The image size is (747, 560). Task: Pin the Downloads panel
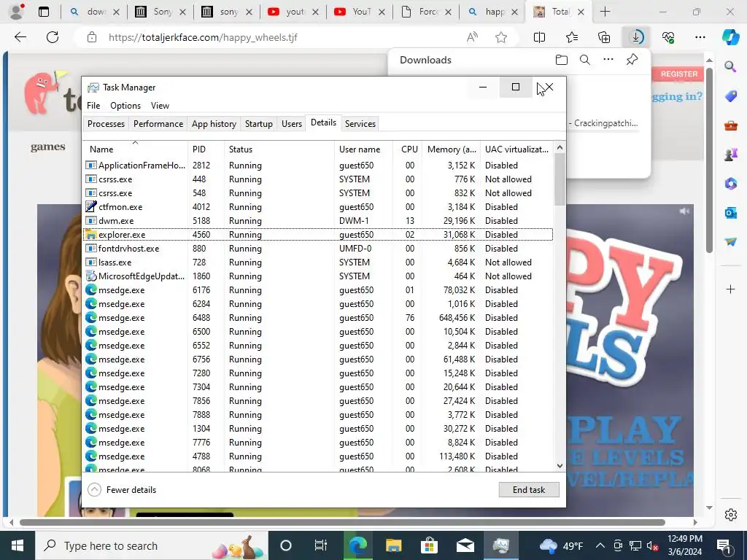[632, 60]
